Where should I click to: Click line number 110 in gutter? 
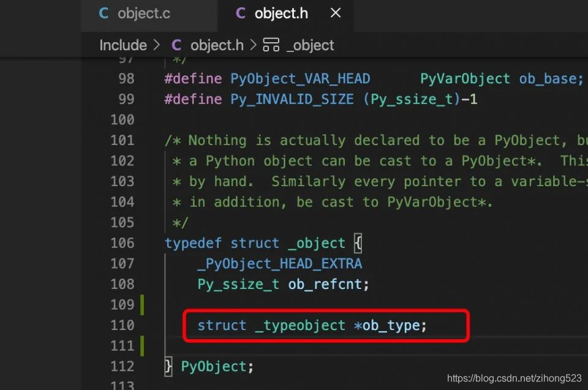123,326
